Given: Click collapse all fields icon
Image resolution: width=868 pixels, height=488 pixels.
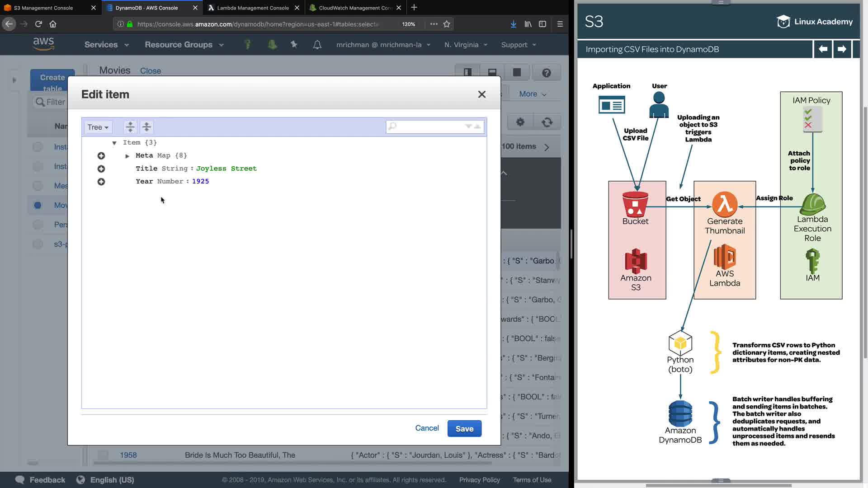Looking at the screenshot, I should point(146,127).
